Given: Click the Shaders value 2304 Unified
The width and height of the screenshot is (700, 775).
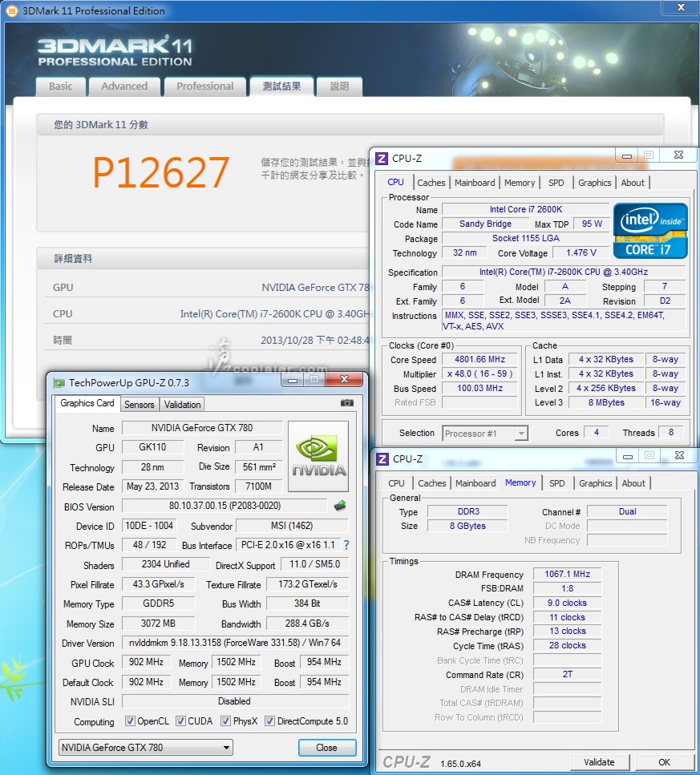Looking at the screenshot, I should pyautogui.click(x=166, y=564).
